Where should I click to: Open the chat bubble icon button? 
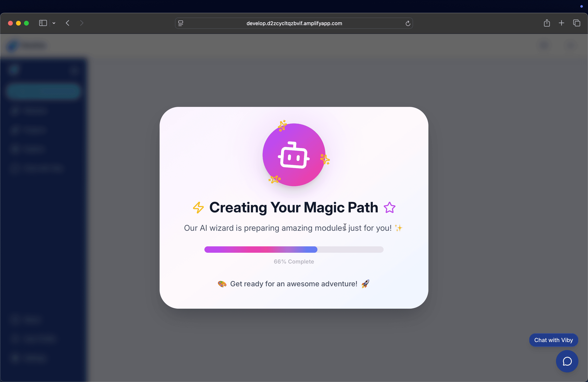567,361
